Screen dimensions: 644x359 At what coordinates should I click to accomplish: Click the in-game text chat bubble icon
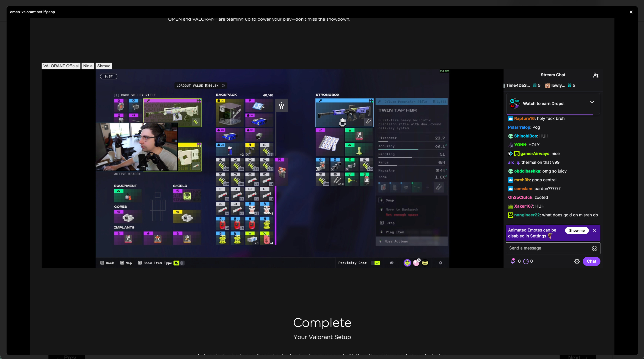point(392,263)
